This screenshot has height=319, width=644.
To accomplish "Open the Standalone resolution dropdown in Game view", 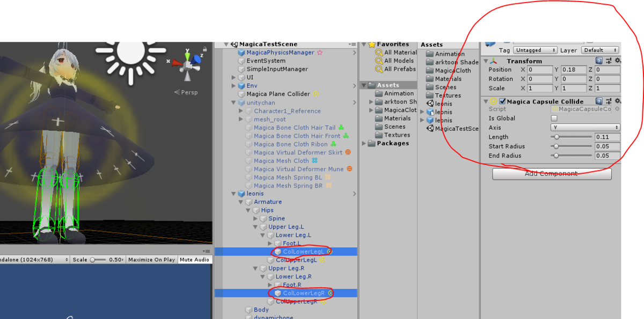I will (35, 259).
